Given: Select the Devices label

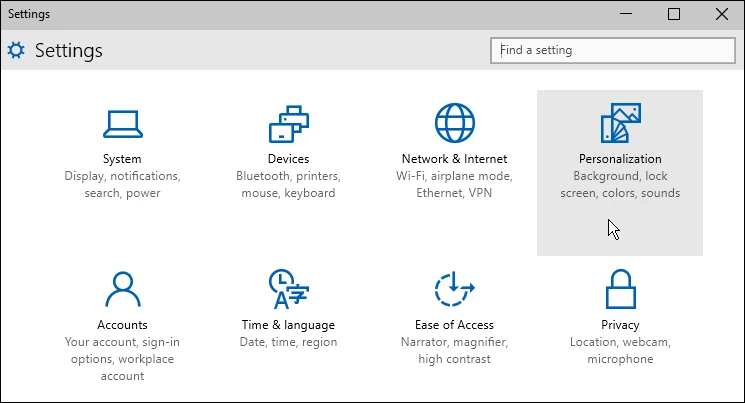Looking at the screenshot, I should (x=288, y=159).
